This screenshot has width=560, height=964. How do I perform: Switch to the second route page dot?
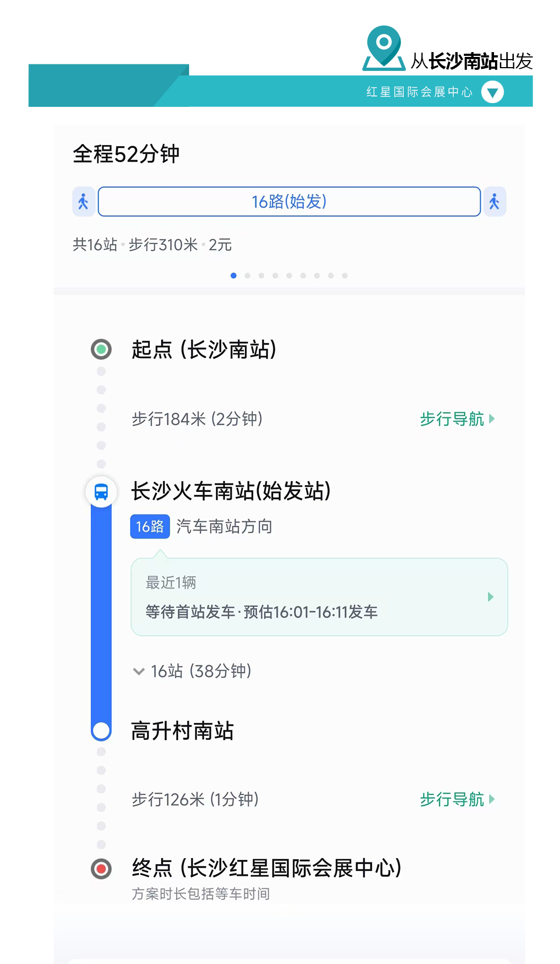248,276
